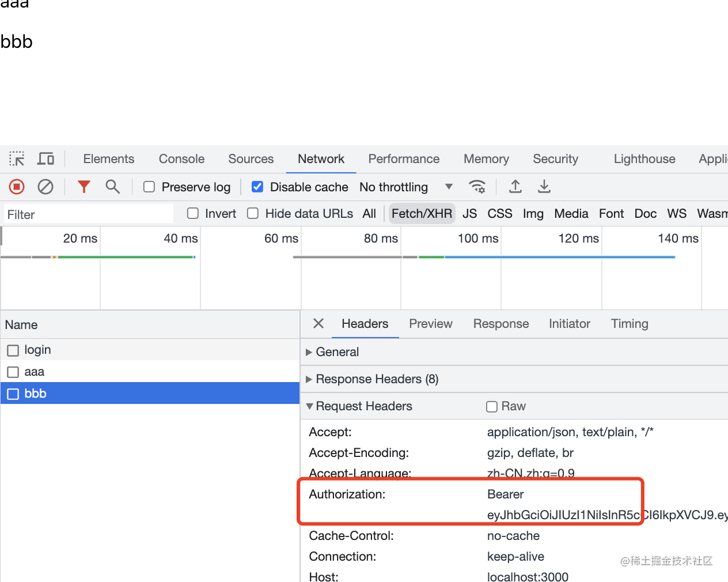Expand Response Headers (8) section
Screen dimensions: 728x582
pyautogui.click(x=377, y=379)
